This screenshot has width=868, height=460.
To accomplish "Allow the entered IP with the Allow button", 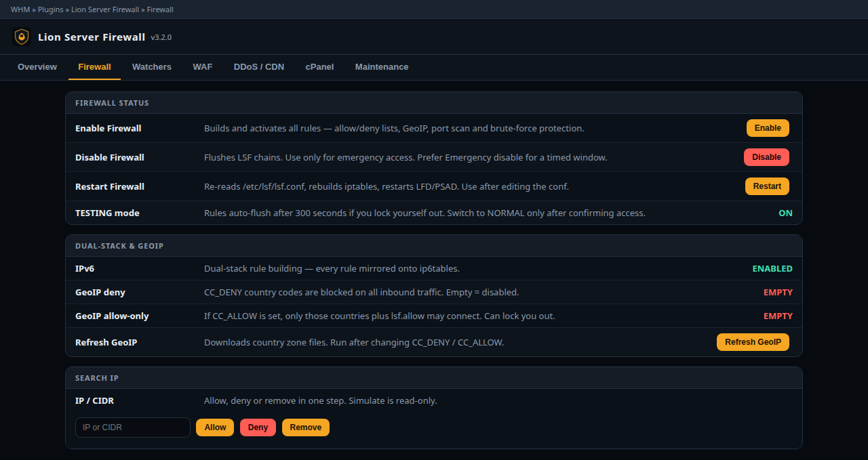I will click(215, 427).
